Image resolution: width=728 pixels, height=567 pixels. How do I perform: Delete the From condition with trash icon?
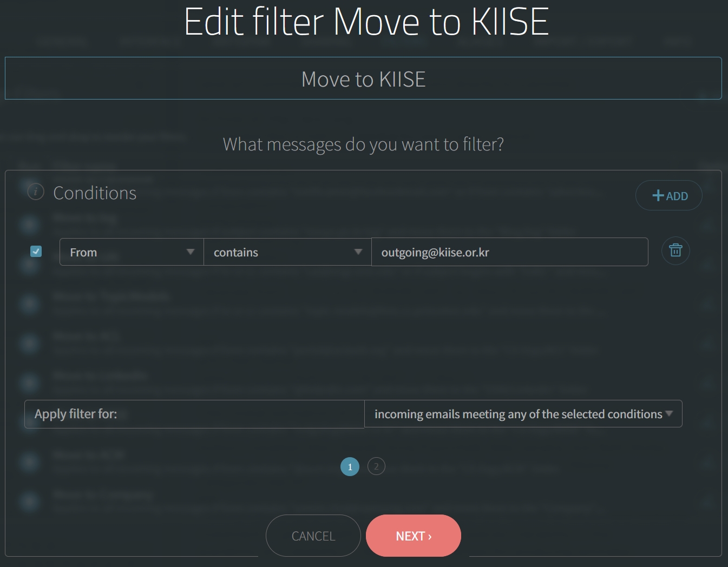click(675, 251)
